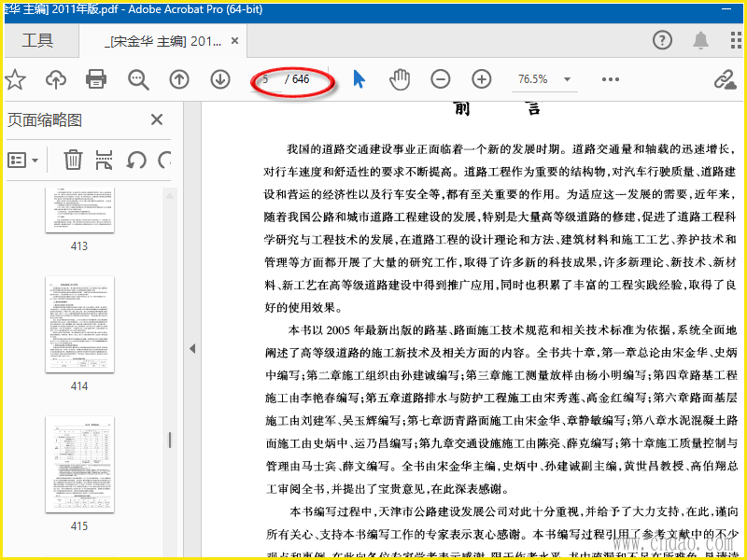Select page 414 thumbnail
Screen dimensions: 747x560
tap(79, 324)
